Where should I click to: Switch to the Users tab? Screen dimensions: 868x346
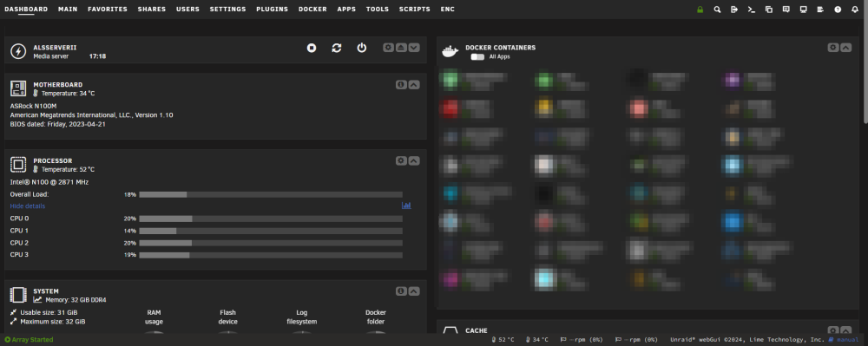pyautogui.click(x=187, y=10)
